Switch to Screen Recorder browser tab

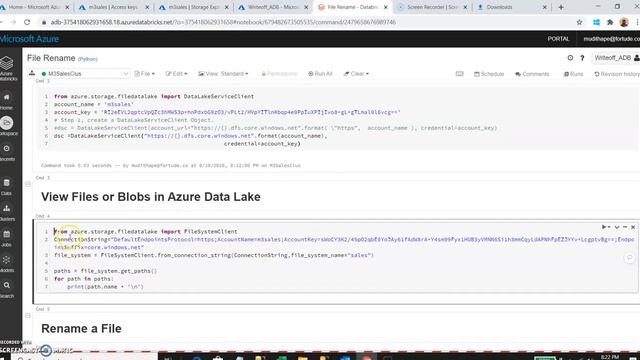433,7
